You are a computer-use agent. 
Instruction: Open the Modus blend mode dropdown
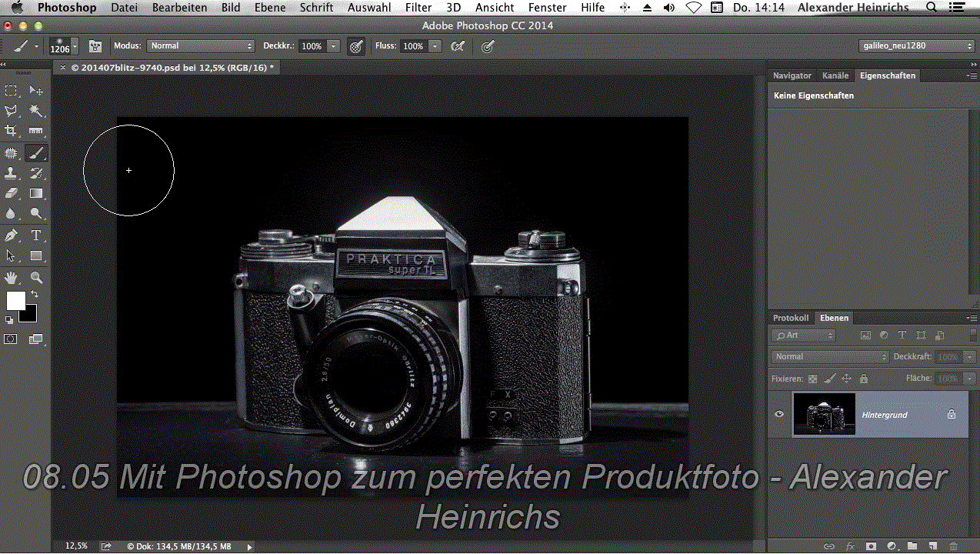(x=200, y=46)
